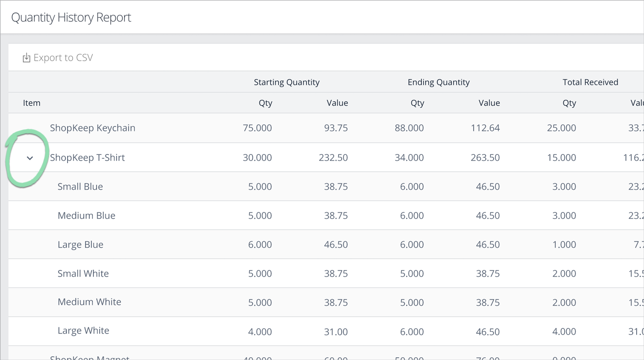Click the Qty header under Total Received

pyautogui.click(x=569, y=103)
